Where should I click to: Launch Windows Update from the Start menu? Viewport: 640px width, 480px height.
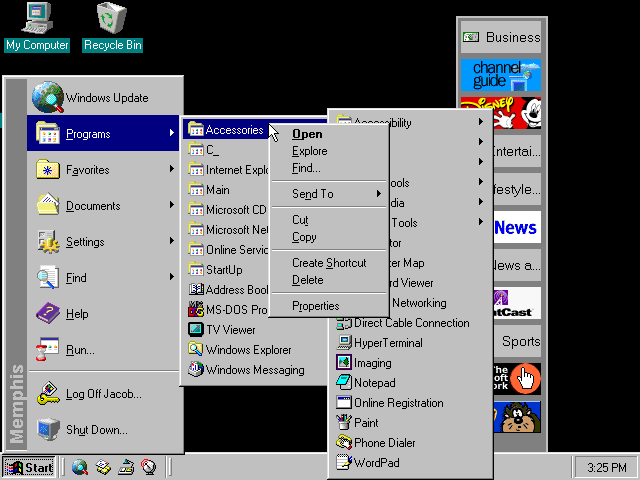[103, 98]
